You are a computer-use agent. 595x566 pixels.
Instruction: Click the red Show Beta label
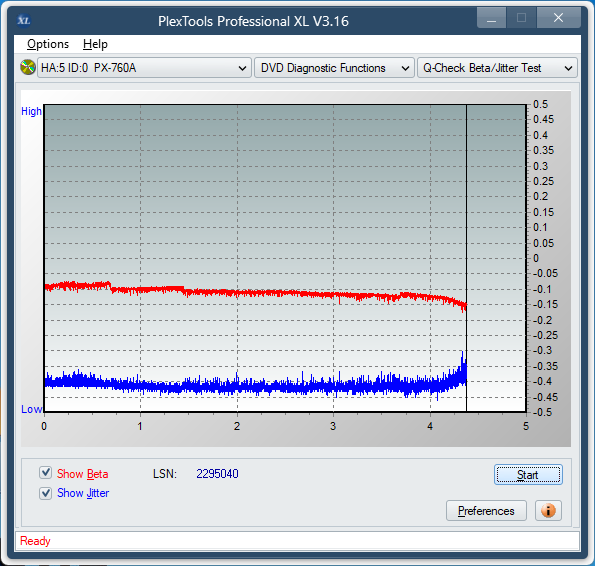tap(82, 474)
